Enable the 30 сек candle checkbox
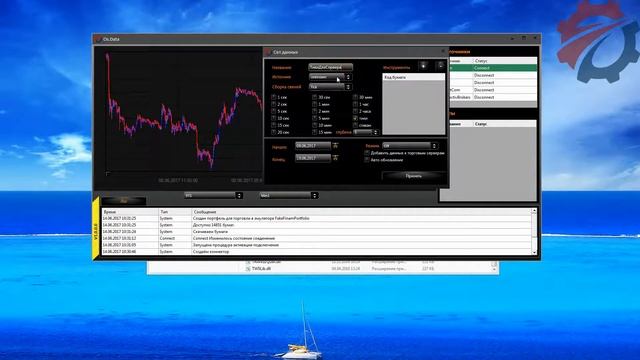This screenshot has width=640, height=360. tap(314, 97)
